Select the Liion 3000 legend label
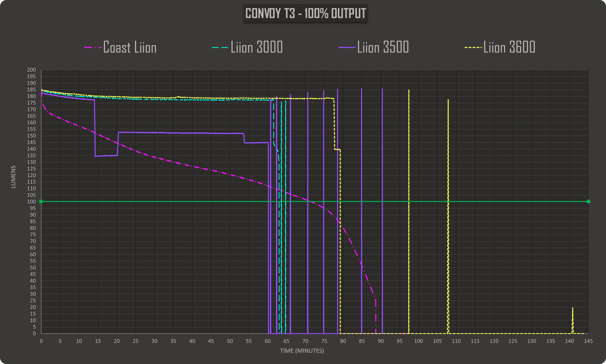 (257, 47)
